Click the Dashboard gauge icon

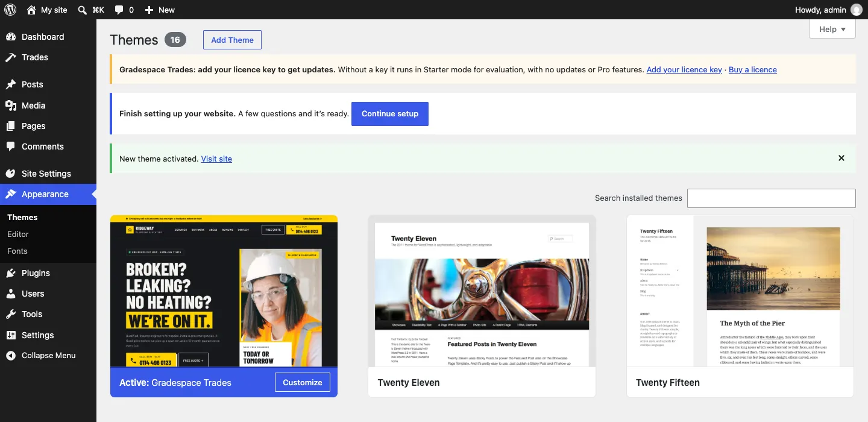(x=11, y=37)
